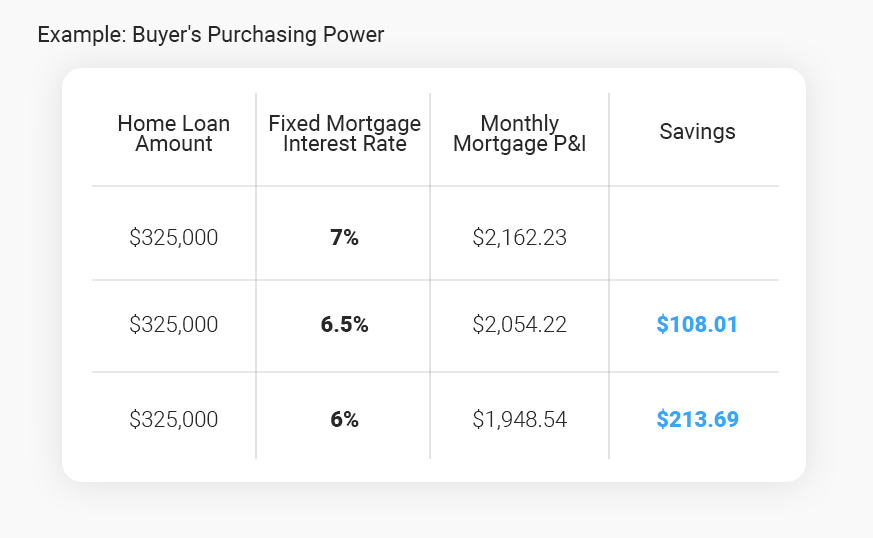
Task: Select the $2,162.23 monthly payment
Action: tap(519, 238)
